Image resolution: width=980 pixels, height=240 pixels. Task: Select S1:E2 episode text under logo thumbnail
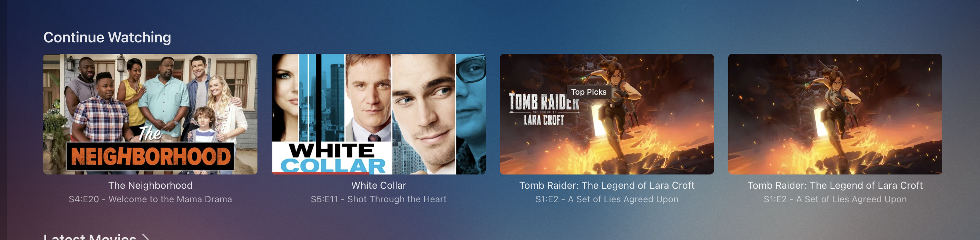coord(607,199)
